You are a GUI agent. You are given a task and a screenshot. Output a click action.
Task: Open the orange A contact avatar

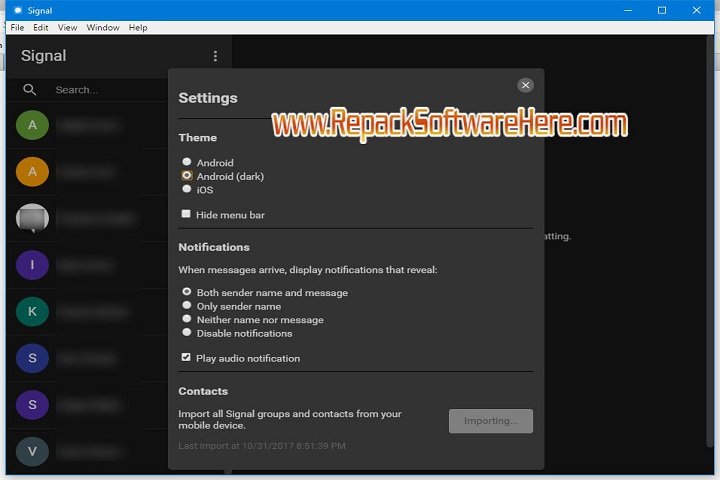[32, 172]
